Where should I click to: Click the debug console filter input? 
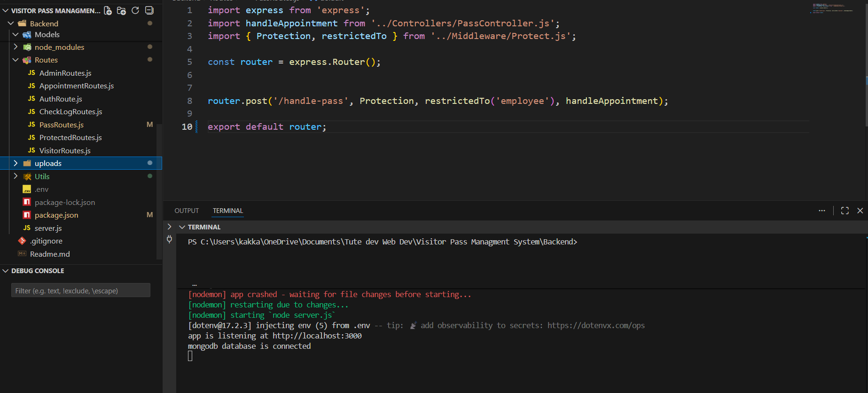click(x=80, y=291)
